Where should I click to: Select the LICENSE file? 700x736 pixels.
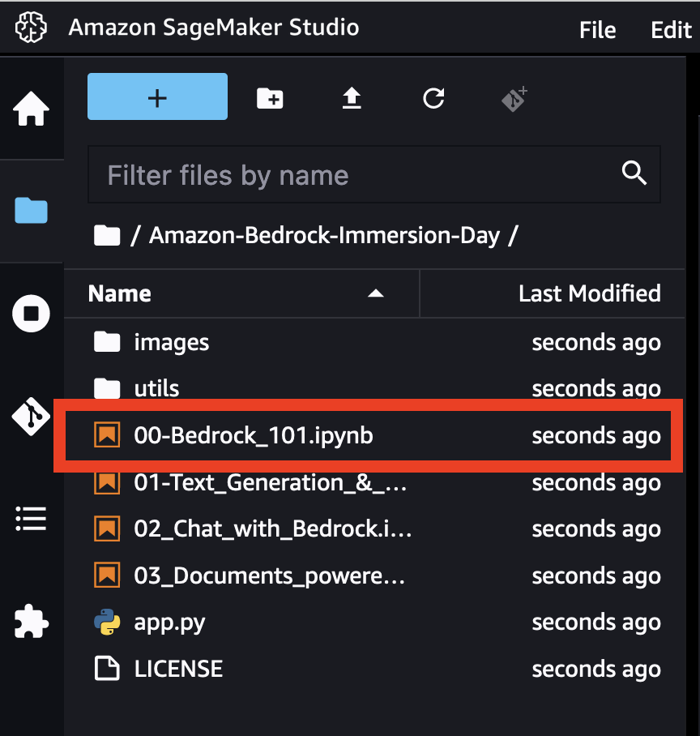[374, 669]
